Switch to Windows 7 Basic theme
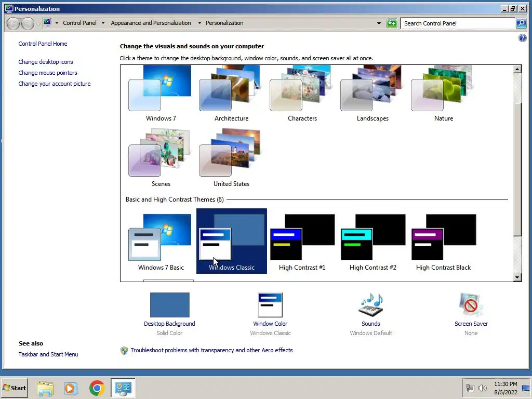This screenshot has width=532, height=399. pos(161,241)
